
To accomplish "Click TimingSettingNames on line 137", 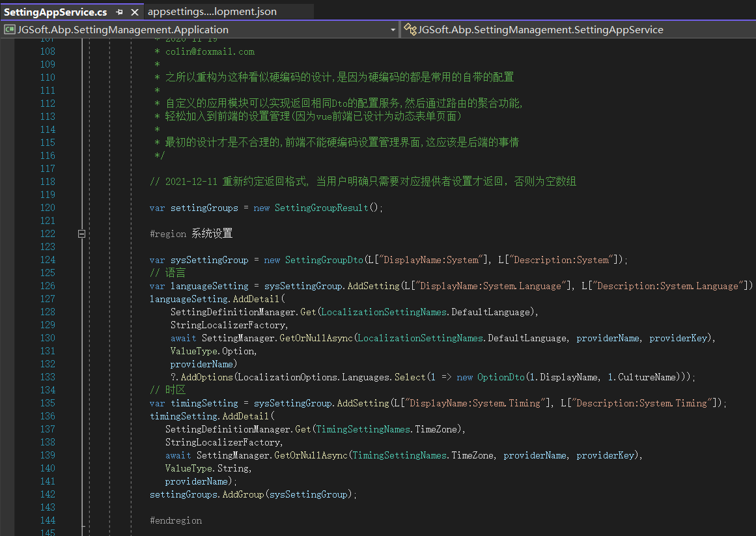I will (363, 429).
